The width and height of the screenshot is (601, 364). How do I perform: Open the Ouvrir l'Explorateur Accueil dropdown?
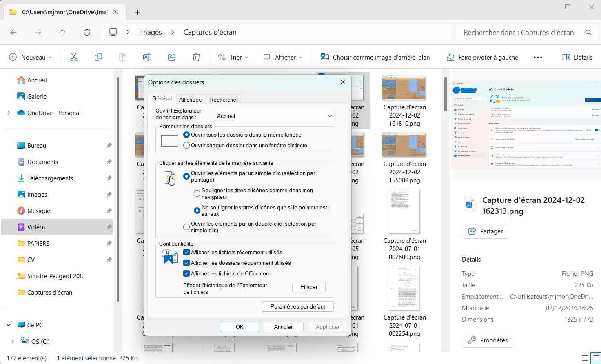click(x=274, y=116)
